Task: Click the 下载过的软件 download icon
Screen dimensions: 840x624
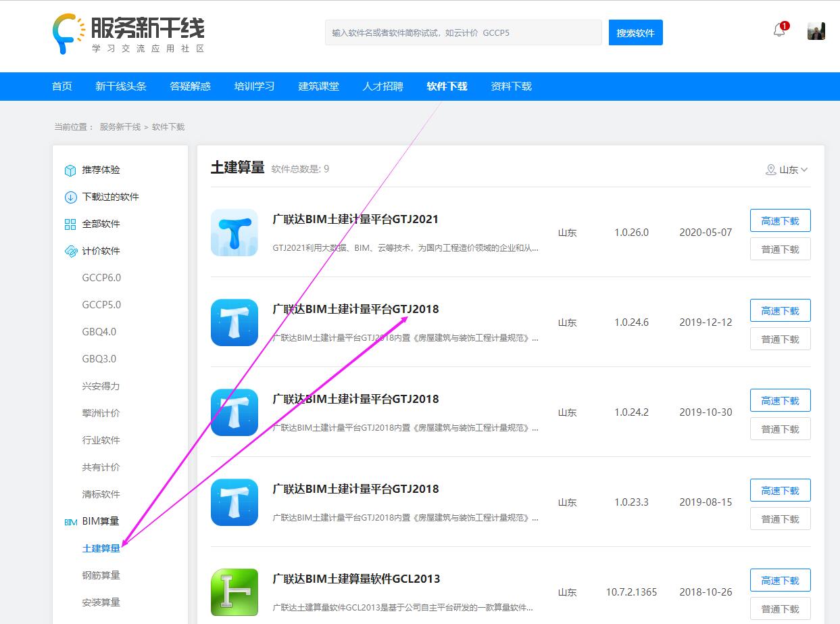Action: pyautogui.click(x=70, y=197)
